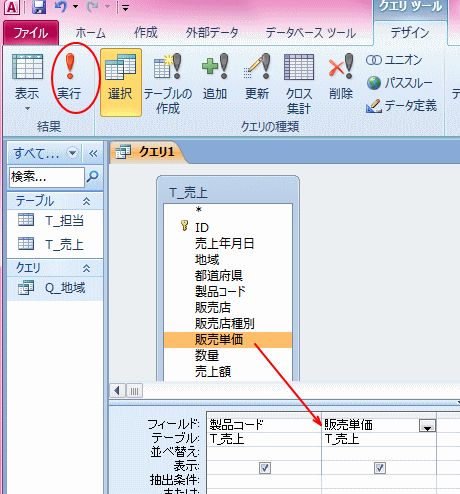Uncheck 表示 for 販売単価 column
The height and width of the screenshot is (494, 460).
tap(380, 468)
